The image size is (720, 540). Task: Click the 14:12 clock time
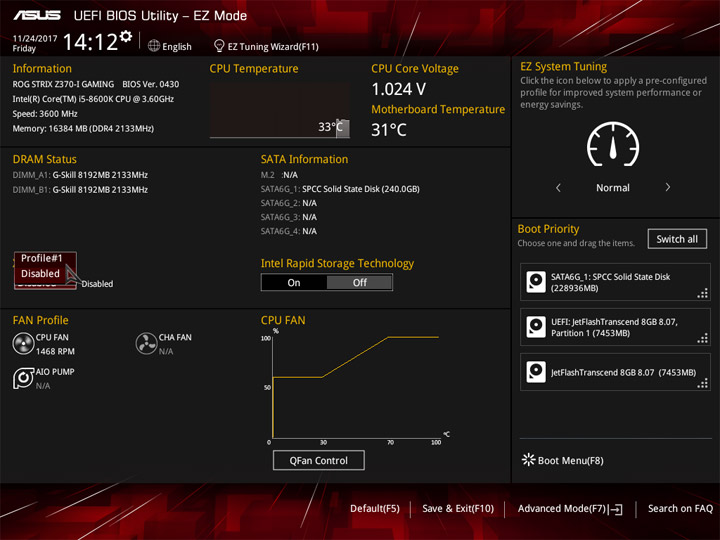90,42
